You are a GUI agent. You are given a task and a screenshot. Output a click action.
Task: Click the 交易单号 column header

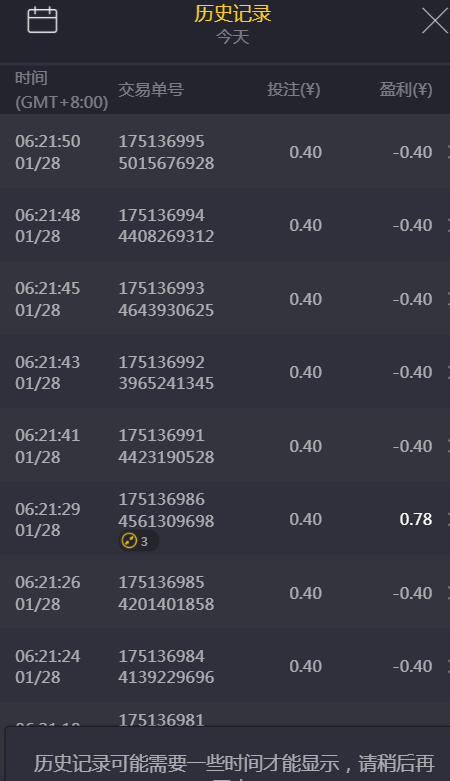[151, 90]
